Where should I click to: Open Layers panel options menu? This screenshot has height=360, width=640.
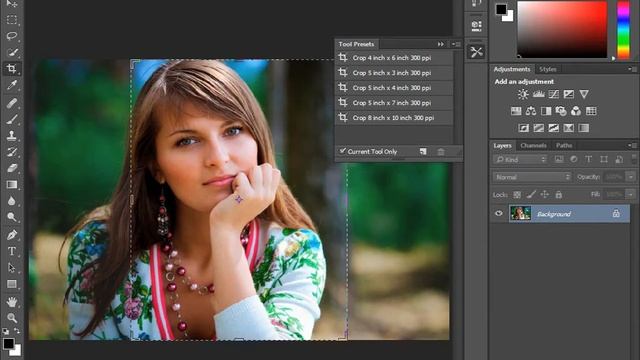point(632,145)
